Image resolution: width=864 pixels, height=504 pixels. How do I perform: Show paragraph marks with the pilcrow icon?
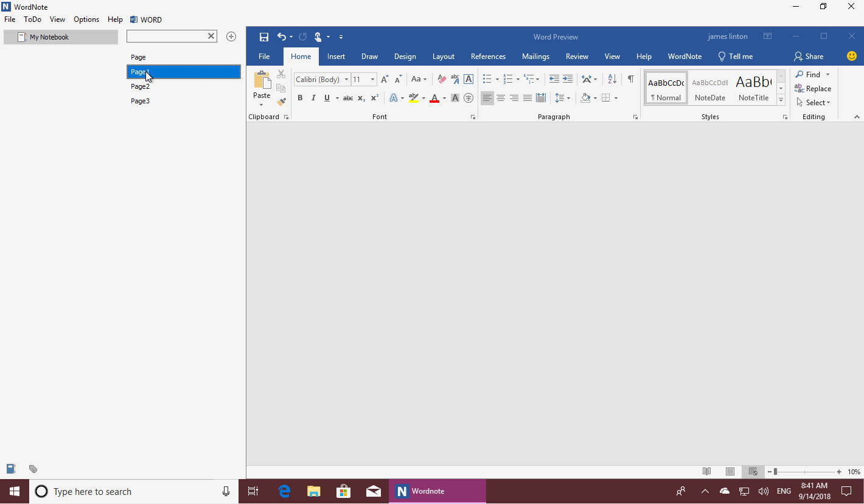point(631,79)
